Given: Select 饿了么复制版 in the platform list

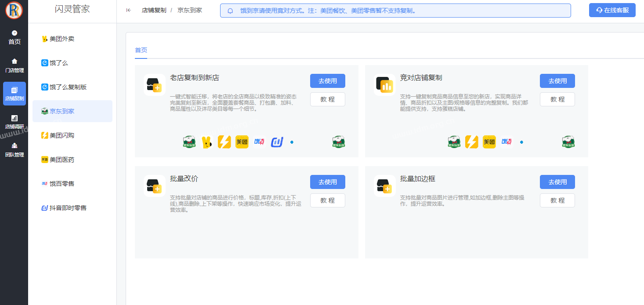Looking at the screenshot, I should pos(72,87).
